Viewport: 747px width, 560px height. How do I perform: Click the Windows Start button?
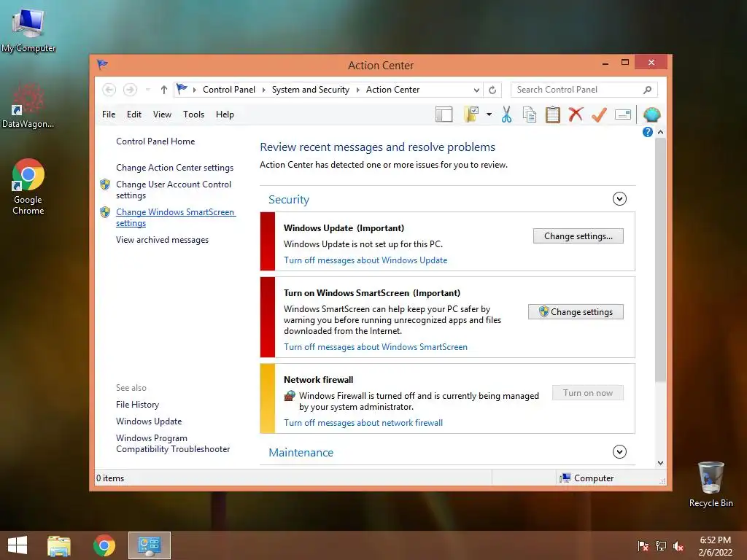[x=18, y=545]
